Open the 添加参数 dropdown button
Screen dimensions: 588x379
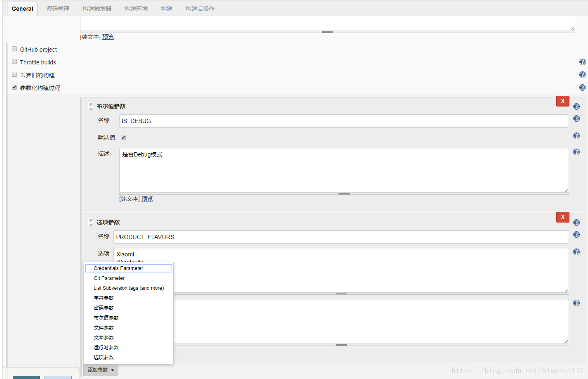[x=101, y=370]
